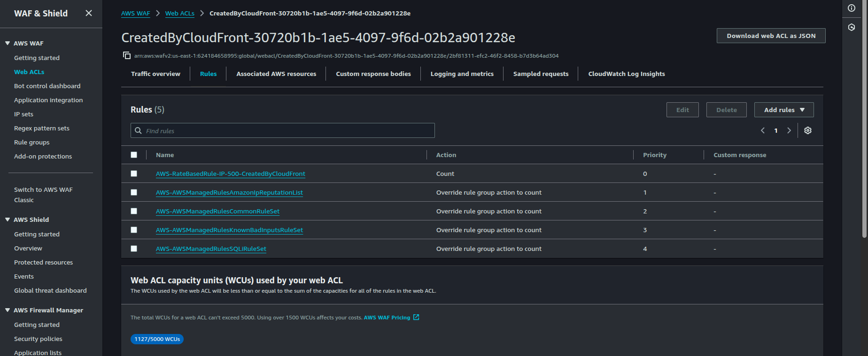Sort rules by the Name column header
The height and width of the screenshot is (356, 868).
pos(165,155)
